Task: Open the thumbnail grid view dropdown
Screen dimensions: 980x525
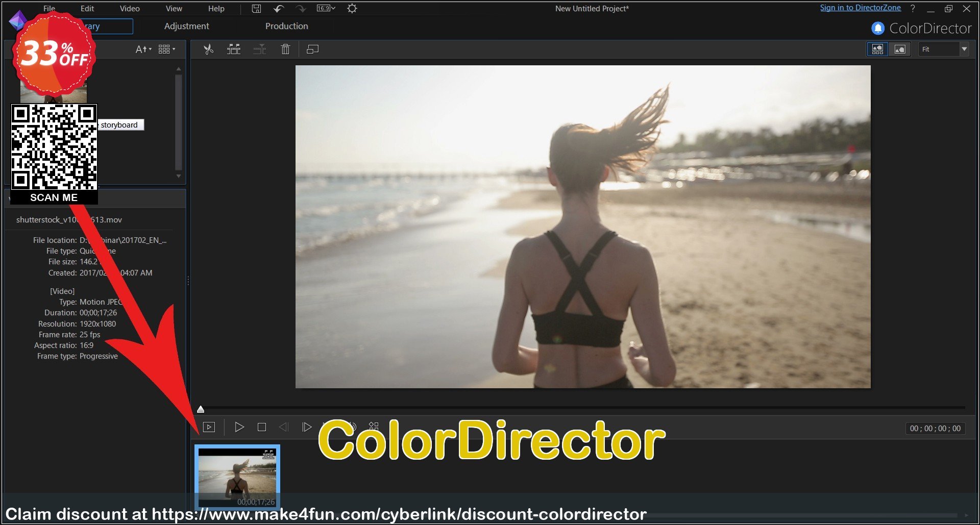Action: (x=166, y=49)
